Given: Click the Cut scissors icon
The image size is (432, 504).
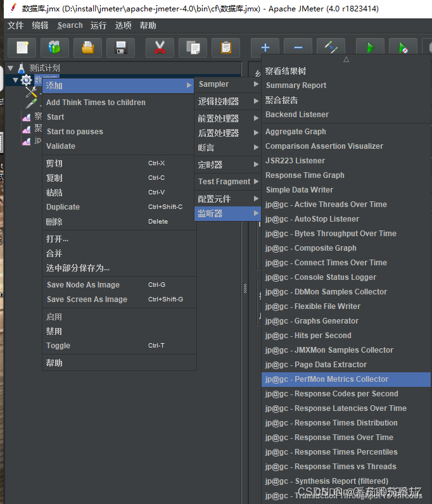Looking at the screenshot, I should tap(160, 47).
